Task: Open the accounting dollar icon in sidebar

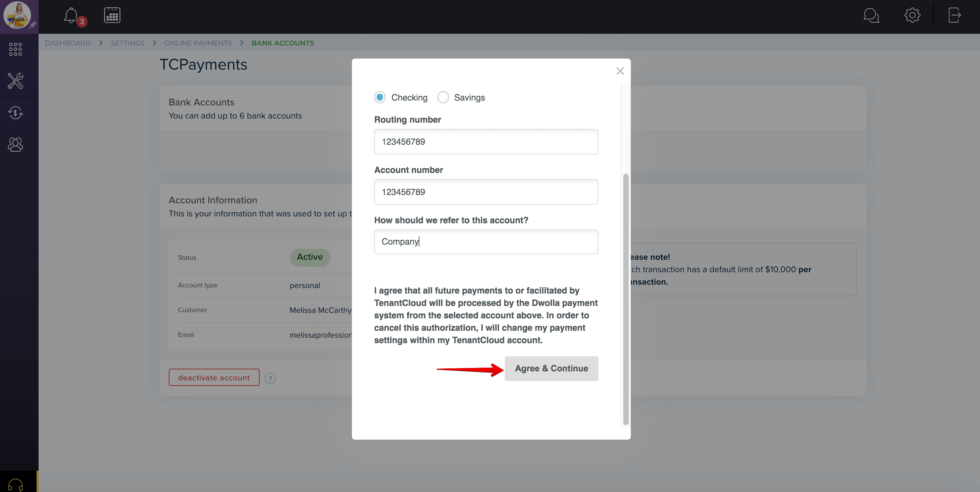Action: pos(15,113)
